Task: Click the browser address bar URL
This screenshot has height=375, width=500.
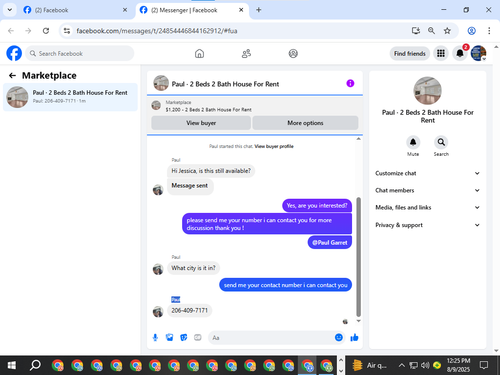Action: [157, 31]
